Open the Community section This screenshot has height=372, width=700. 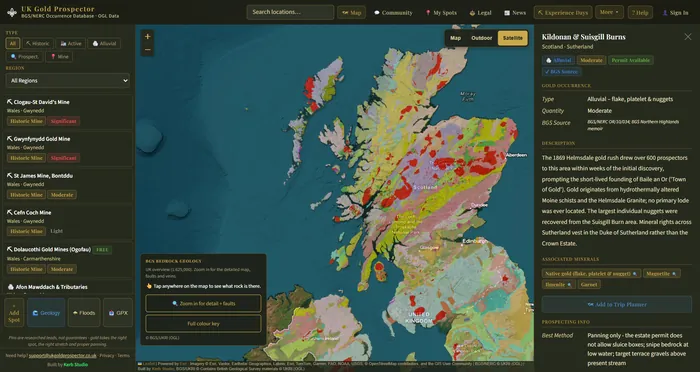click(x=393, y=13)
